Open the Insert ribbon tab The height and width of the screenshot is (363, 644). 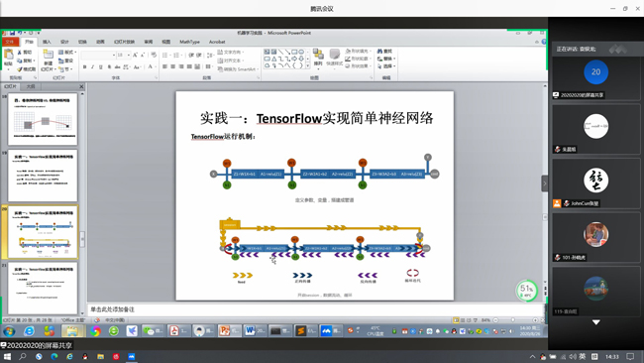pyautogui.click(x=47, y=42)
